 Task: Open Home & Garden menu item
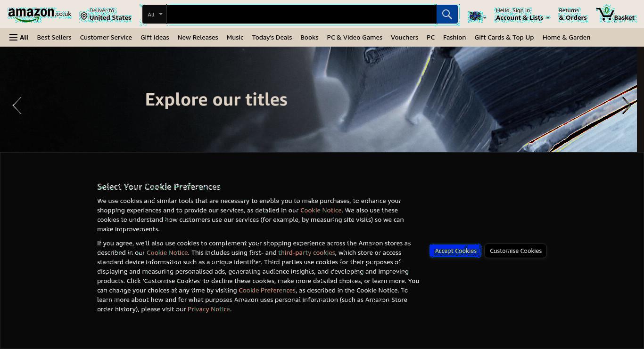[x=566, y=37]
